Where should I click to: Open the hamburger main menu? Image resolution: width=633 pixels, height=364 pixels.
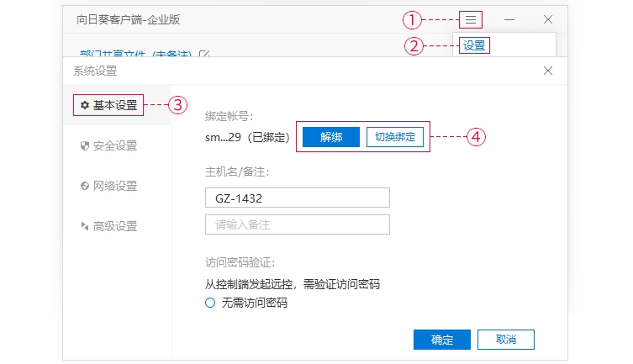click(x=472, y=18)
